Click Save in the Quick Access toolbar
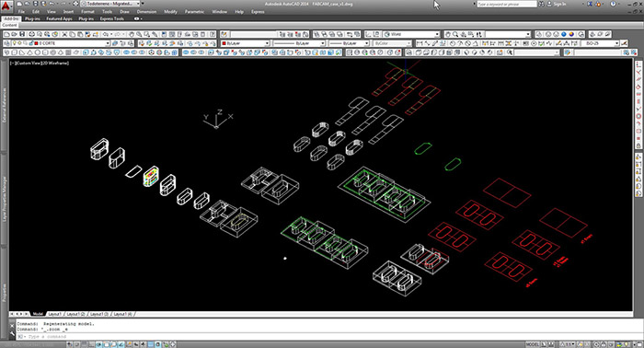The height and width of the screenshot is (348, 644). 35,4
